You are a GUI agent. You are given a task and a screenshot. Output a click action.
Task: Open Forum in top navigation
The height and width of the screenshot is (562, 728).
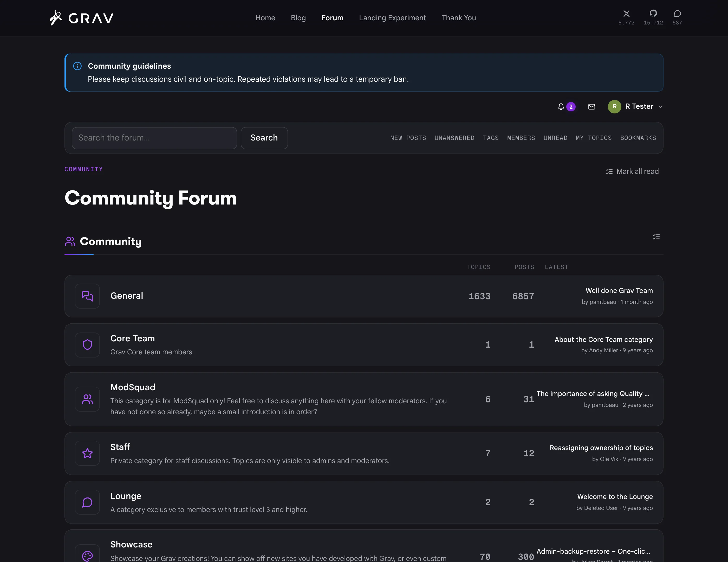332,18
